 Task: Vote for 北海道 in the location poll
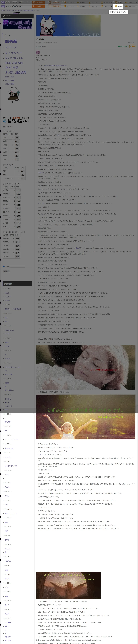pyautogui.click(x=18, y=190)
